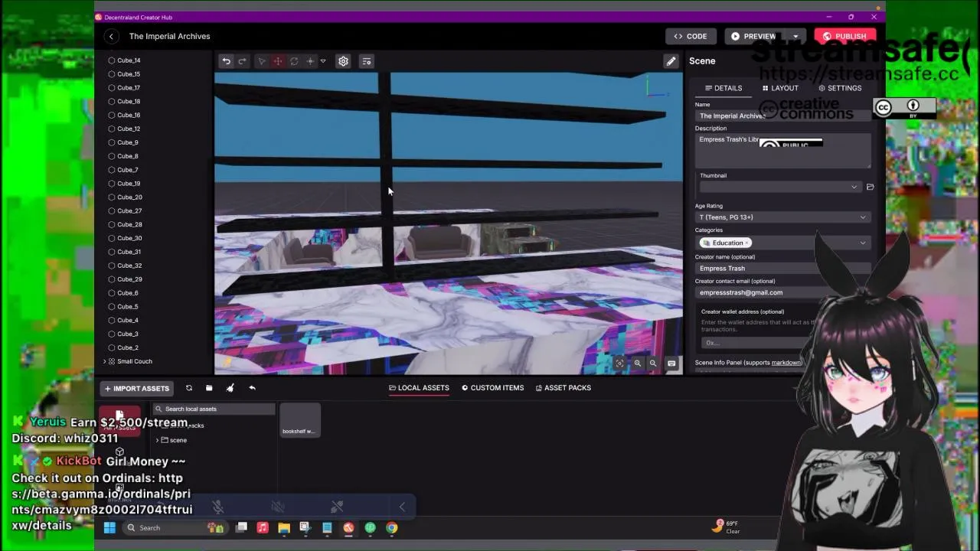The height and width of the screenshot is (551, 980).
Task: Click the pencil edit scene icon
Action: pyautogui.click(x=671, y=61)
